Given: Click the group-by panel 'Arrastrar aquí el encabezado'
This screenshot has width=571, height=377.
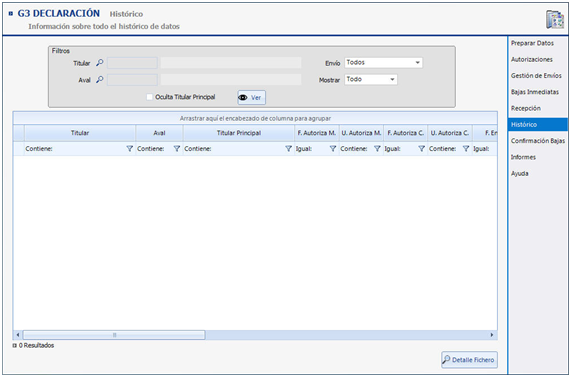Looking at the screenshot, I should coord(255,118).
